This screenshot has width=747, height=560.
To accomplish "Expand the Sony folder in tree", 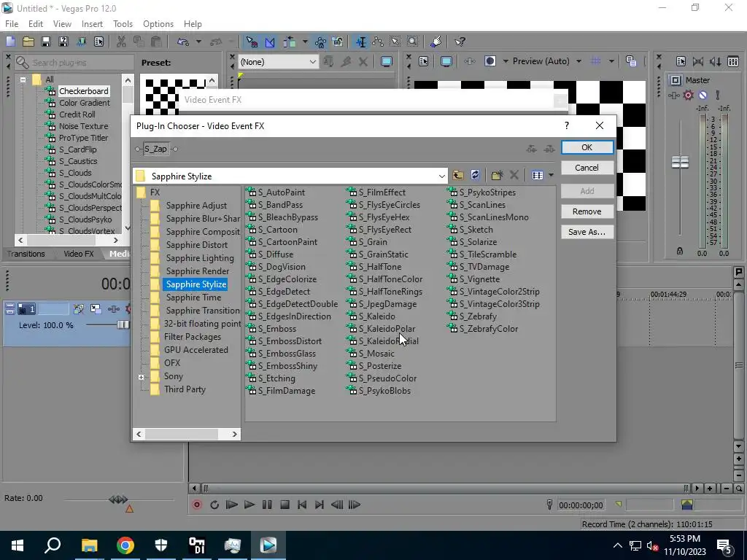I will click(141, 377).
